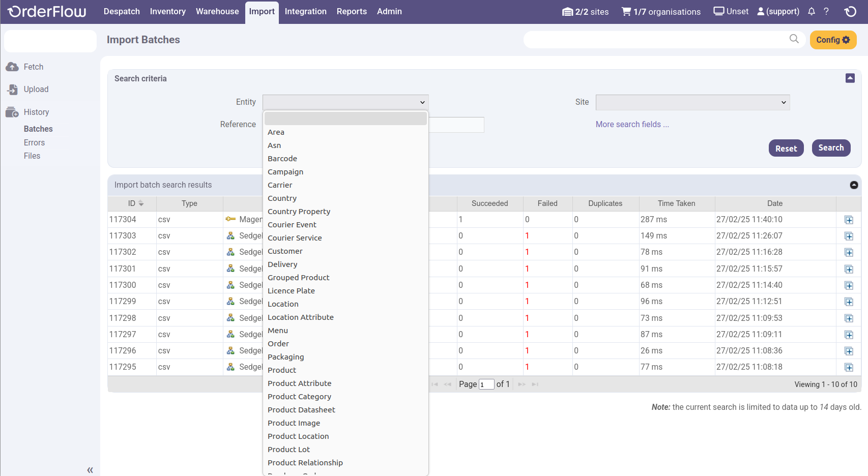Collapse the Search criteria panel
This screenshot has height=476, width=868.
point(850,78)
